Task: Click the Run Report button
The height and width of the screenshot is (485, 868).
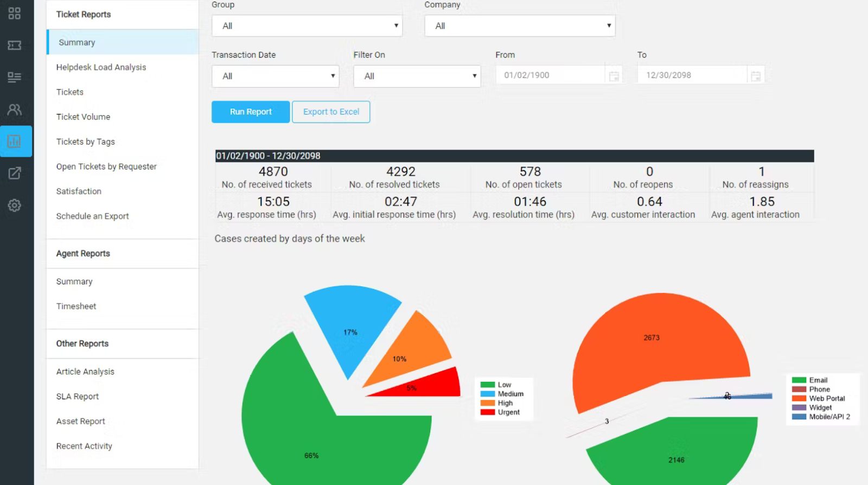Action: 251,112
